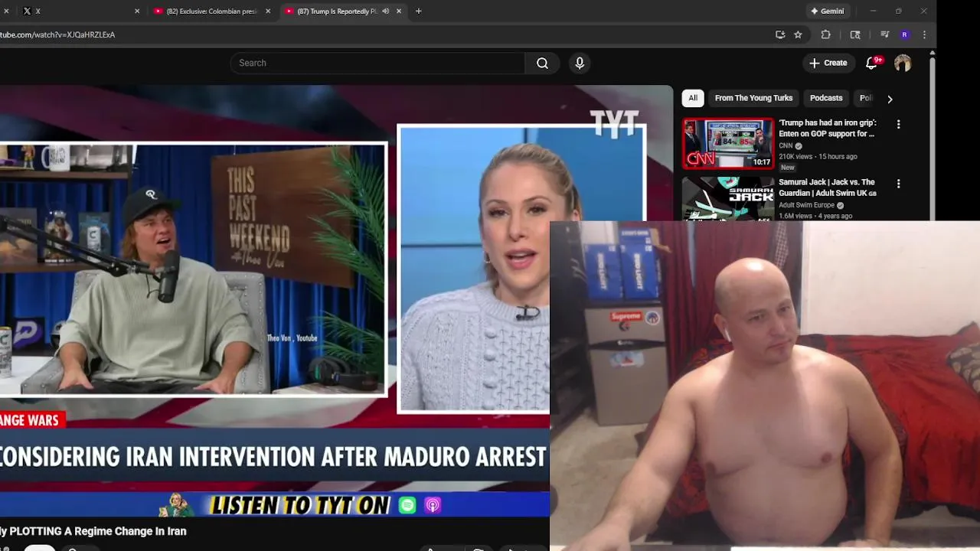980x551 pixels.
Task: Click the New badge under the CNN video
Action: tap(788, 167)
